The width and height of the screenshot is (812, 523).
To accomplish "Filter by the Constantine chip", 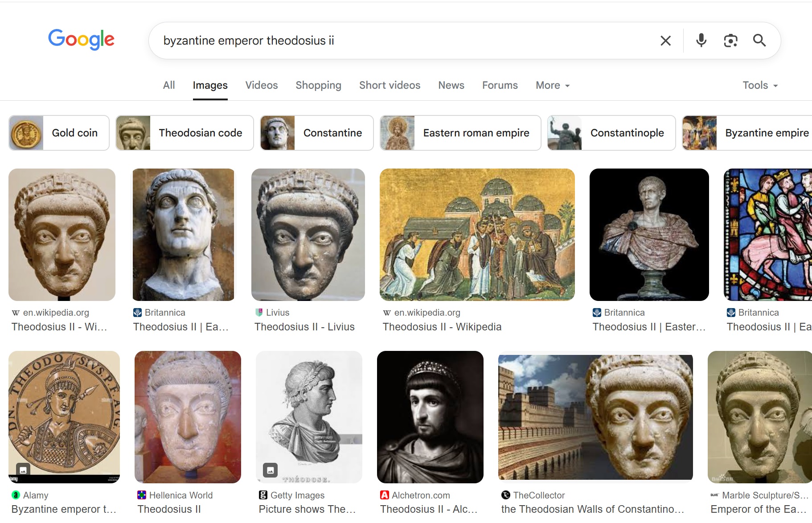I will [317, 133].
